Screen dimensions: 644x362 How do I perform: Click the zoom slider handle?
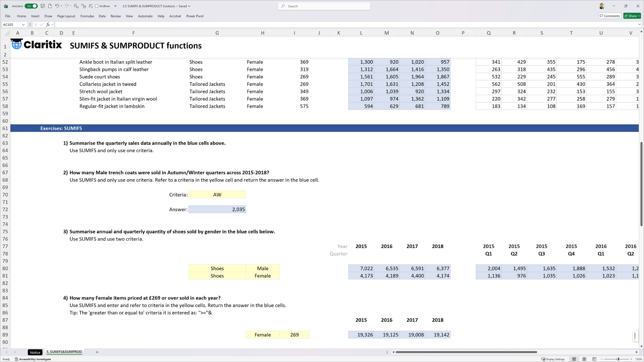[618, 359]
